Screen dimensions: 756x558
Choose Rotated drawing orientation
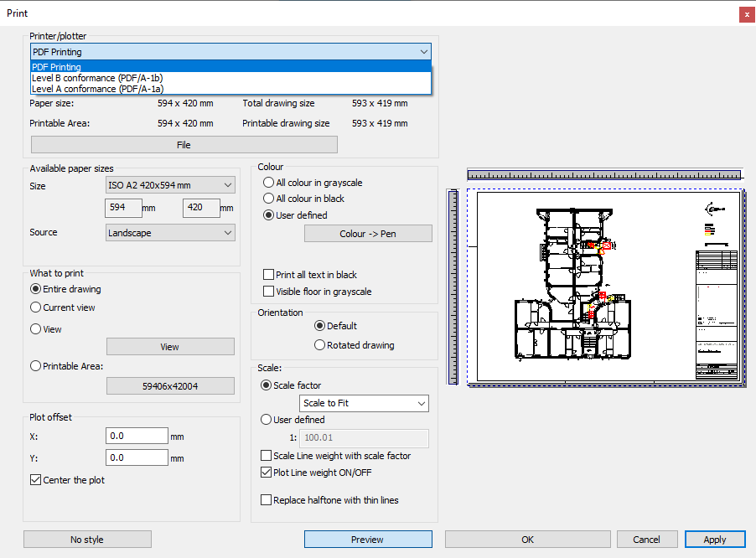click(319, 345)
